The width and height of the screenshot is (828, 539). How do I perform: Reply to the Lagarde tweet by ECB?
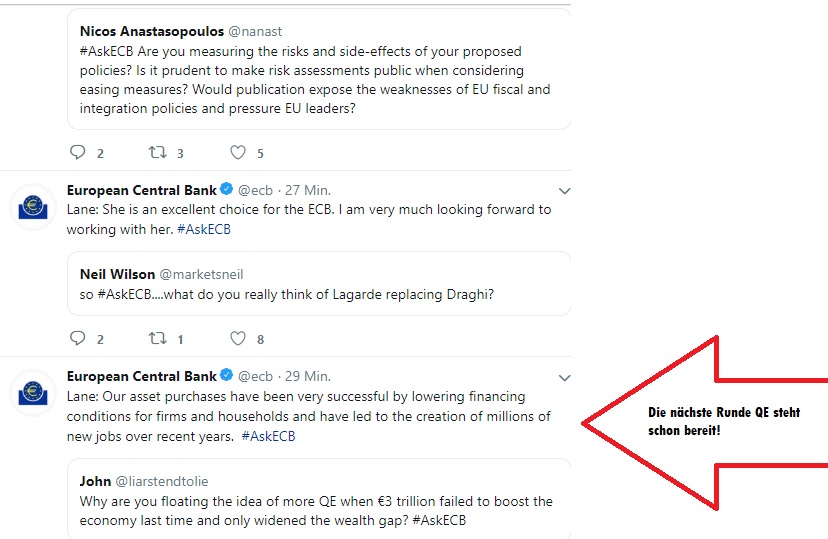(78, 339)
